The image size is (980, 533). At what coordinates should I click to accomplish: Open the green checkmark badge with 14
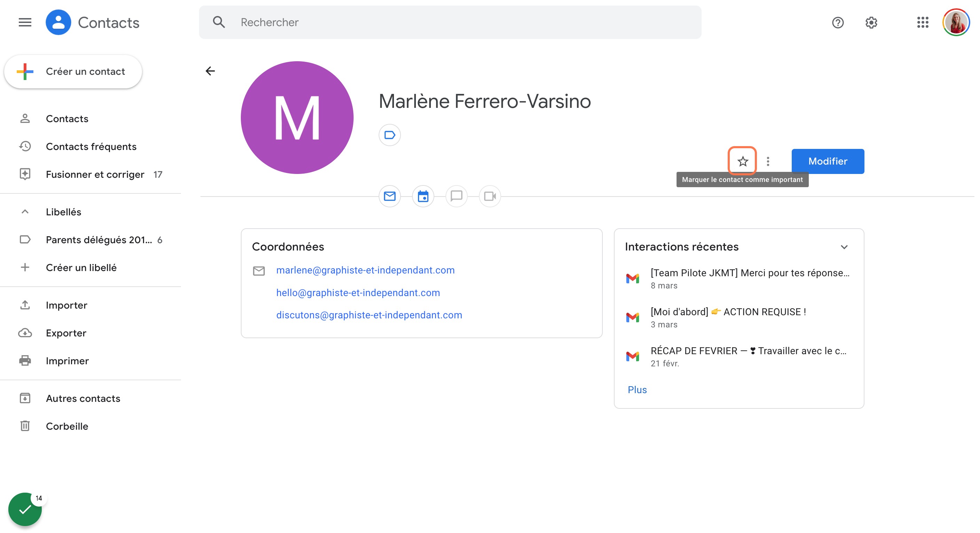tap(25, 509)
